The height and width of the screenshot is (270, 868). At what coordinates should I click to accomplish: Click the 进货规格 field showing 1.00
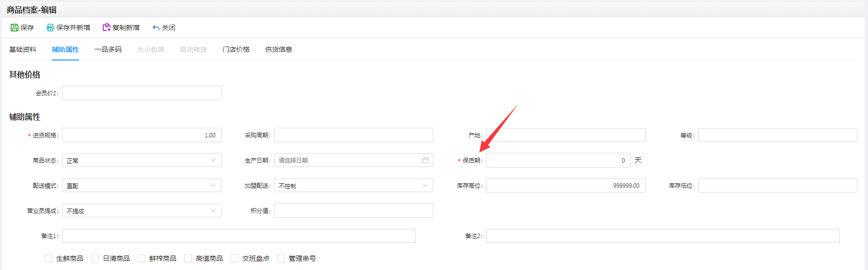pos(142,135)
